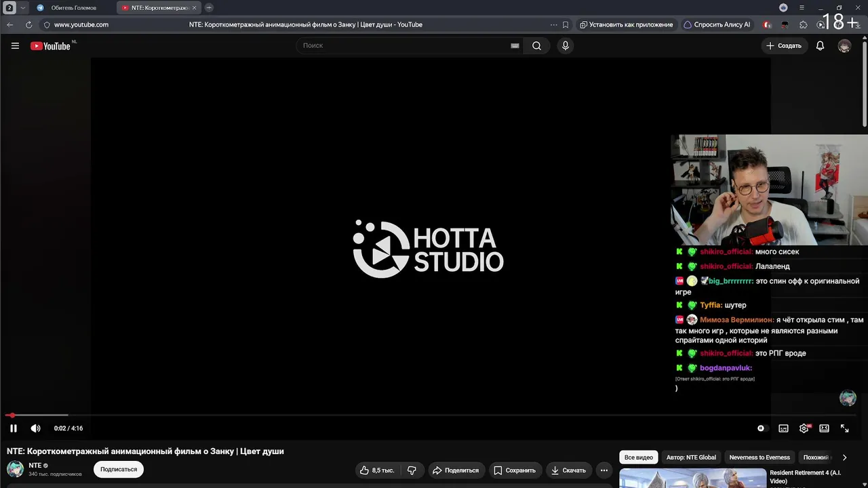Open the account avatar menu

(844, 46)
